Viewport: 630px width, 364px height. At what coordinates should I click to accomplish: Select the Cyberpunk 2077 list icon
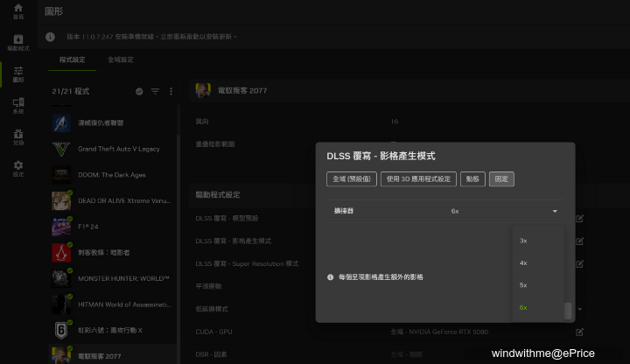61,355
